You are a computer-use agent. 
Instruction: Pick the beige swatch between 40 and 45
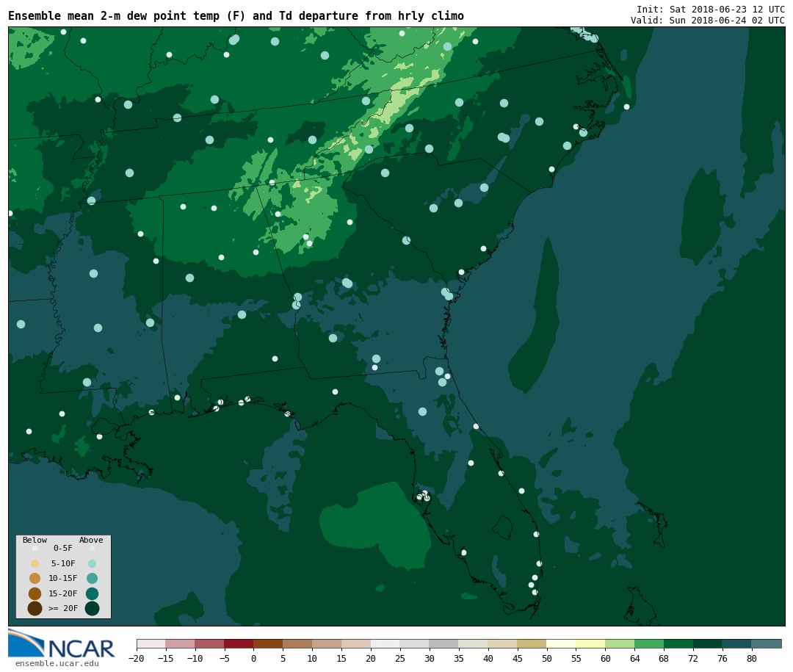point(503,643)
